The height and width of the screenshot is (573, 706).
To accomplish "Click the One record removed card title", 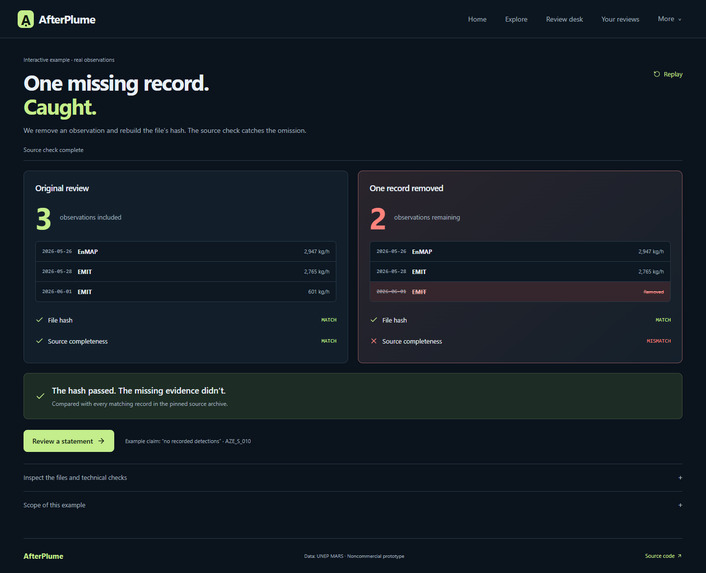I will [406, 188].
